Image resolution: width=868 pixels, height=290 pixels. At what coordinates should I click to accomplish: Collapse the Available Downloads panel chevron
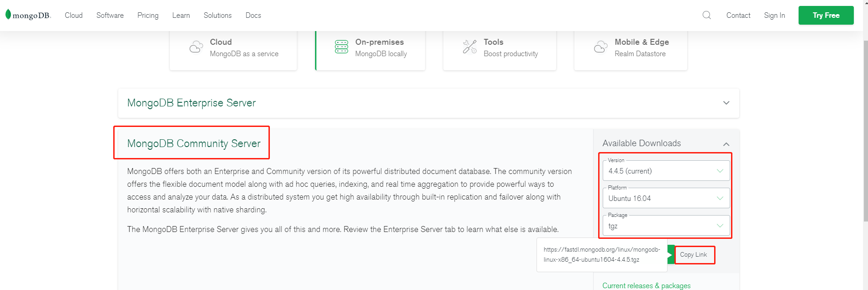726,144
